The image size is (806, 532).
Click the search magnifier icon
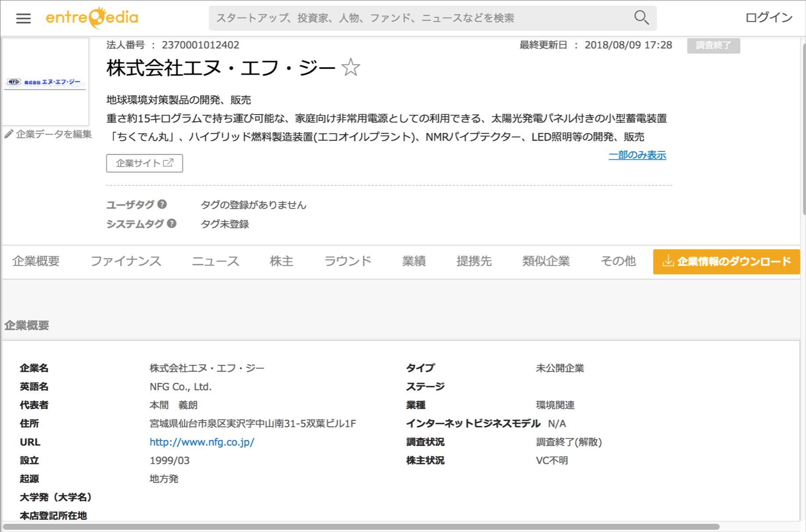pyautogui.click(x=641, y=18)
